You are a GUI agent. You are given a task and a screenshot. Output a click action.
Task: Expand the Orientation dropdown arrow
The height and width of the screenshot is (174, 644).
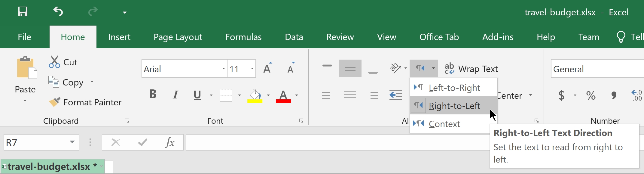[x=406, y=68]
